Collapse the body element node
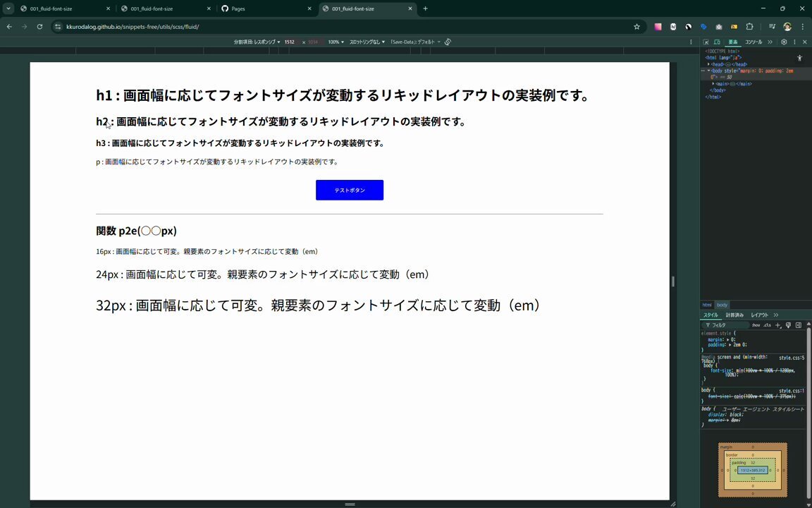812x508 pixels. [x=709, y=71]
